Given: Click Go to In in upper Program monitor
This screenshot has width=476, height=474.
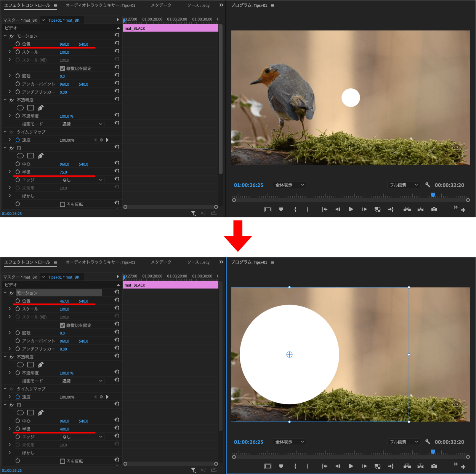Looking at the screenshot, I should tap(324, 209).
